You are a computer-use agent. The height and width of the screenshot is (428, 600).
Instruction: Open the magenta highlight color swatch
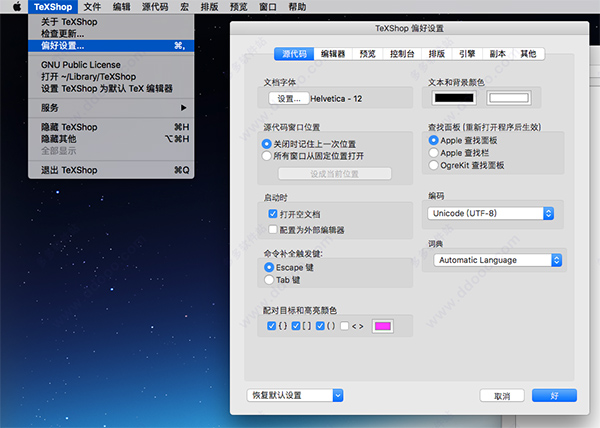tap(383, 326)
